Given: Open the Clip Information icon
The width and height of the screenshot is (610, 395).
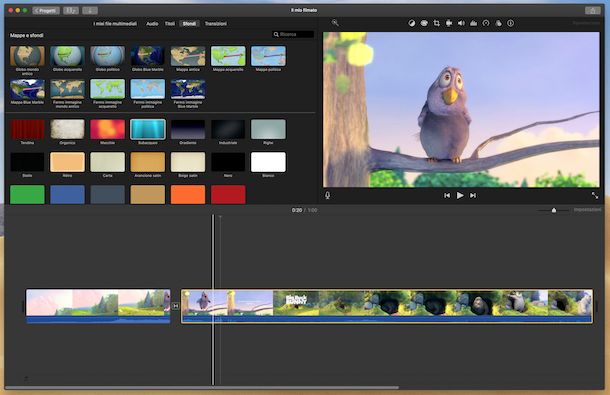Looking at the screenshot, I should click(510, 23).
